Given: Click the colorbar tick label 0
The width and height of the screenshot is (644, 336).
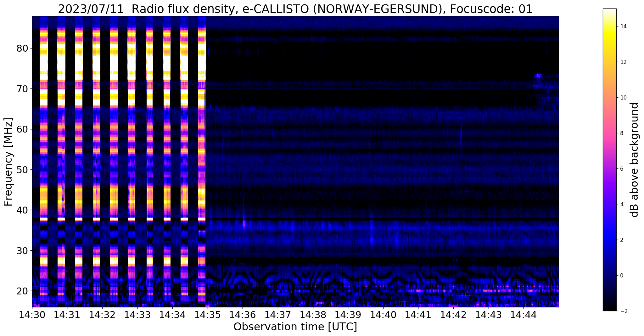Looking at the screenshot, I should click(x=622, y=276).
